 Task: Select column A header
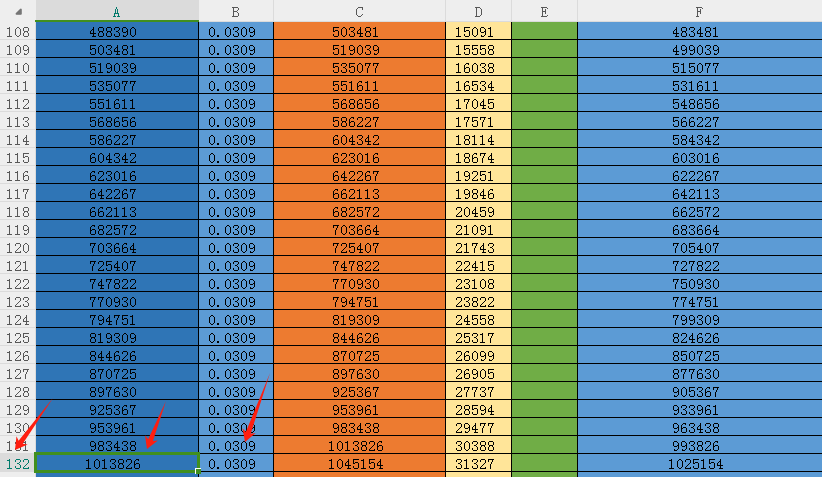[x=117, y=12]
